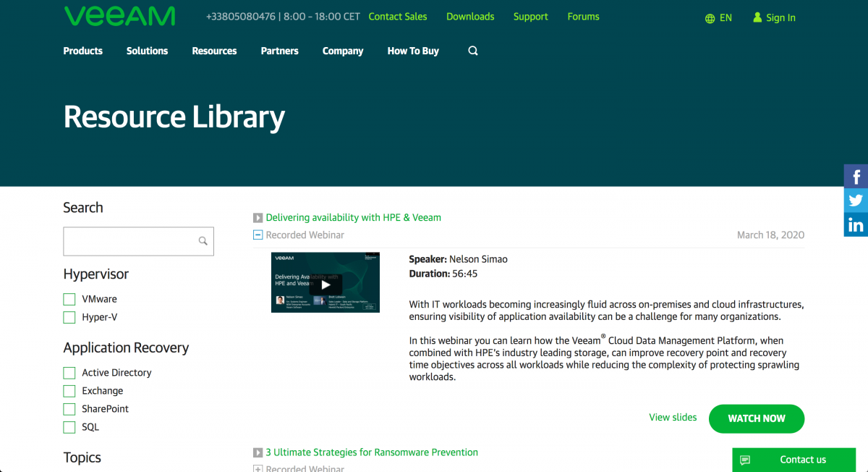868x472 pixels.
Task: Tick the SharePoint checkbox
Action: pyautogui.click(x=69, y=409)
